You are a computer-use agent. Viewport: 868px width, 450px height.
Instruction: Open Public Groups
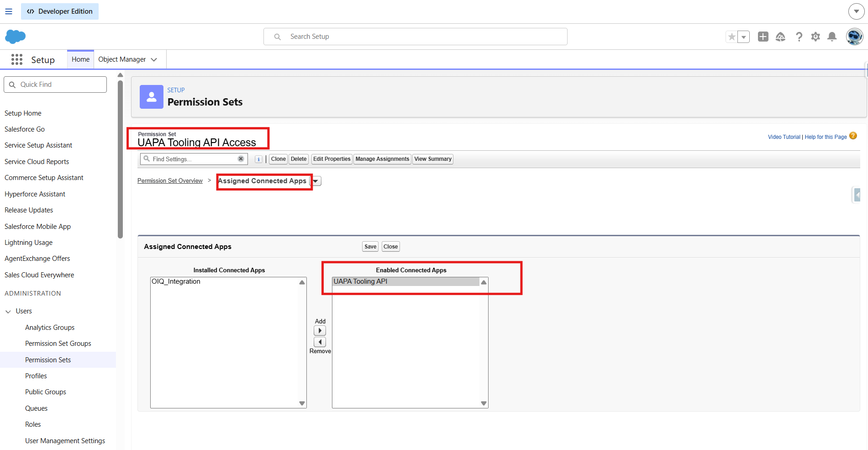coord(46,392)
